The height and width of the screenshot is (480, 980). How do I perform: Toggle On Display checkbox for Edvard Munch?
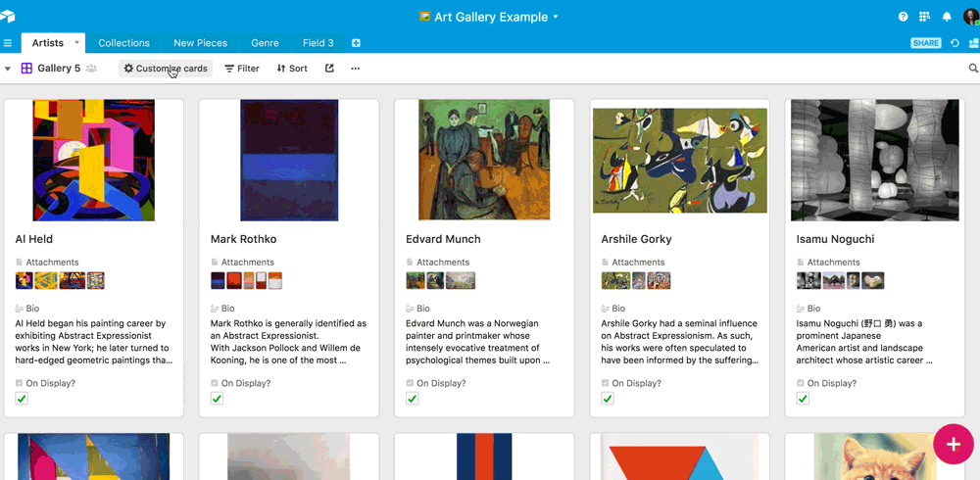412,398
